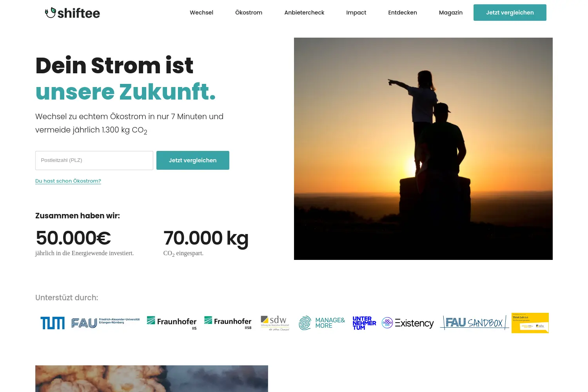Click the FAU Sandbox logo
The height and width of the screenshot is (392, 588).
(x=474, y=323)
